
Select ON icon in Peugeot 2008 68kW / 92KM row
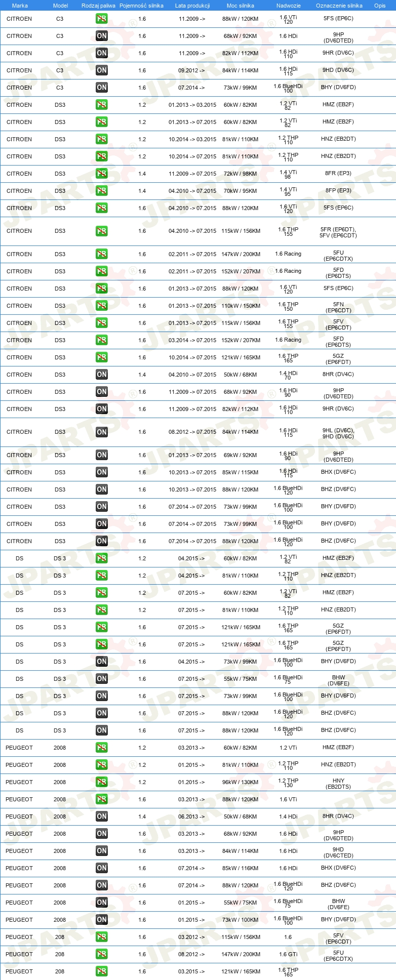coord(102,834)
